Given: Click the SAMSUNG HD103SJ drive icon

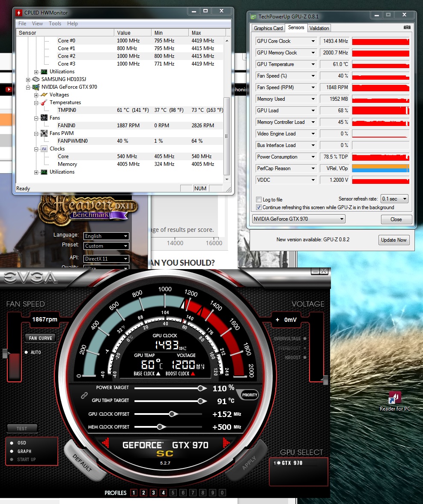Looking at the screenshot, I should click(x=36, y=79).
